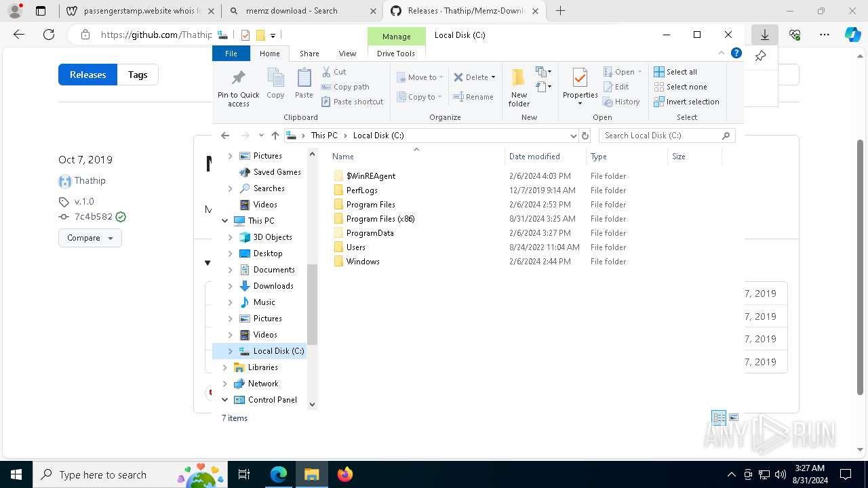
Task: Click Releases button on GitHub
Action: tap(87, 75)
